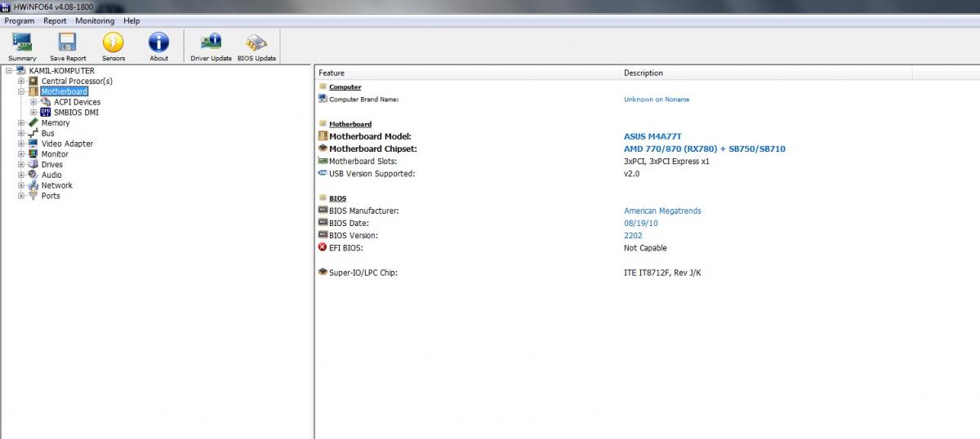Collapse the KAMIL-KOMPUTER root node
This screenshot has width=980, height=439.
9,71
